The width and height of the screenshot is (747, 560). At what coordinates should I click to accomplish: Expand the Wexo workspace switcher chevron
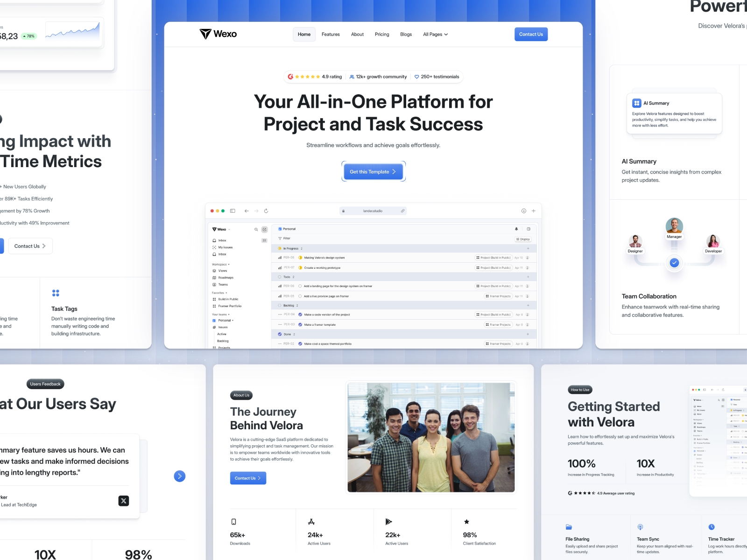click(x=229, y=230)
